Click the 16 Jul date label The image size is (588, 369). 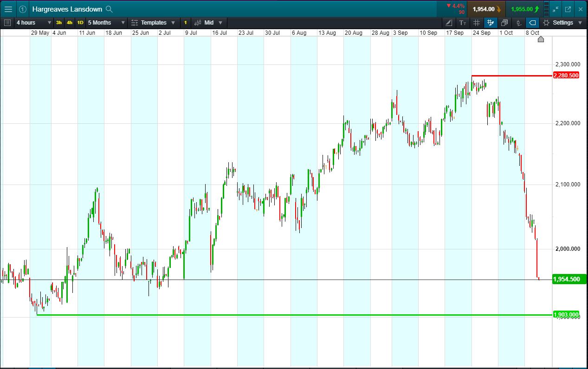220,33
